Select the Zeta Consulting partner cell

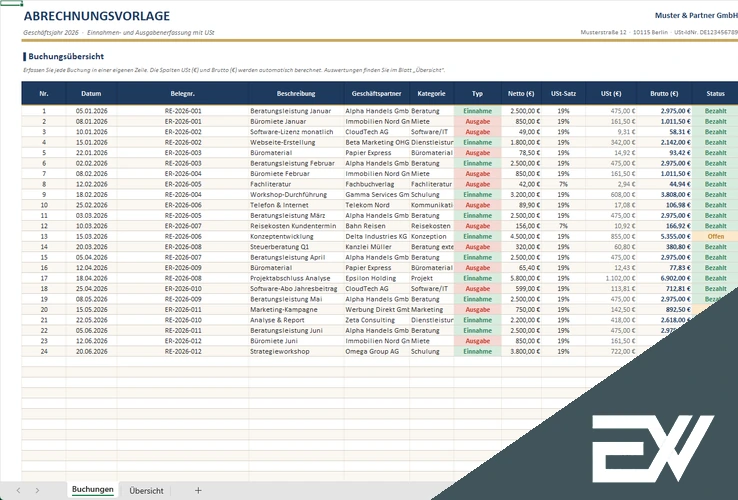click(377, 320)
